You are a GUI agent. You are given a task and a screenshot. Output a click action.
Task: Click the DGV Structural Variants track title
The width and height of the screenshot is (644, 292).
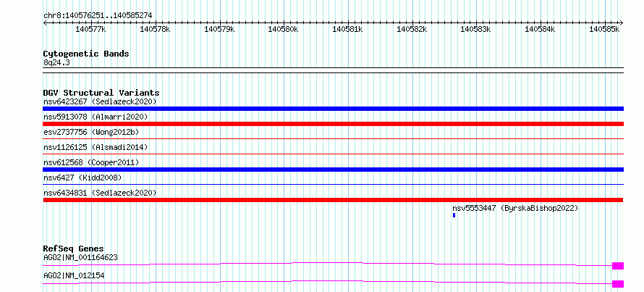coord(101,93)
